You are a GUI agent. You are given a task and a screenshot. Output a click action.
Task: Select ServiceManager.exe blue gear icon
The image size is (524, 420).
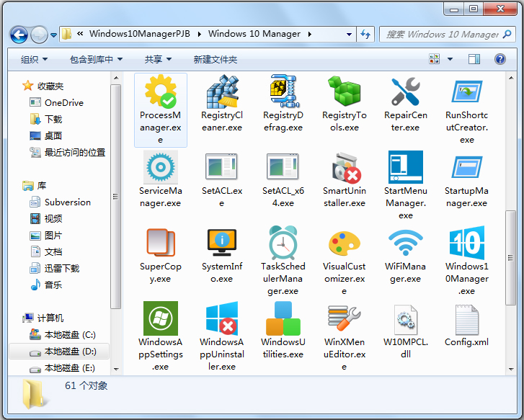coord(161,167)
